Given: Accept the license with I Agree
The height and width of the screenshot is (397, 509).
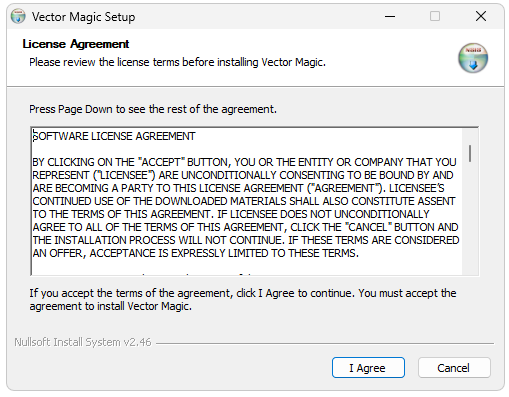Looking at the screenshot, I should point(368,368).
